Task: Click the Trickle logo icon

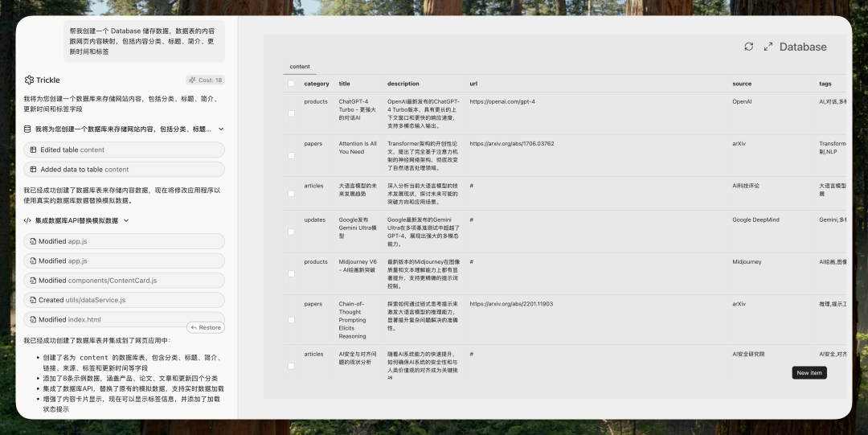Action: [x=30, y=80]
